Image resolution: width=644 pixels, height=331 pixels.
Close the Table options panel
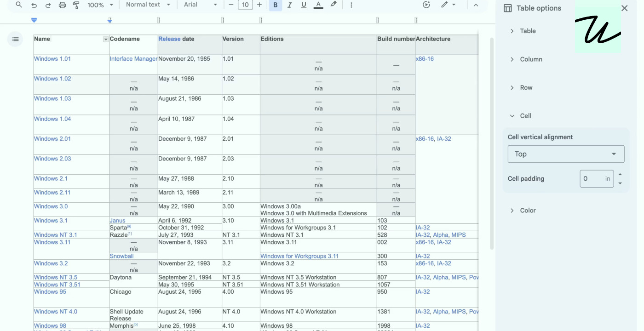624,8
